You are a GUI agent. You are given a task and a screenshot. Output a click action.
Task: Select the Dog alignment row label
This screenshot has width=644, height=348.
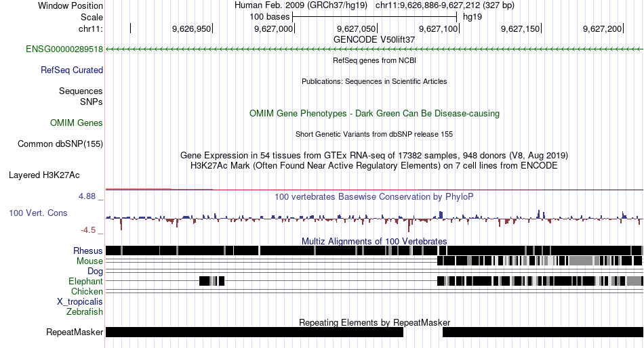click(95, 271)
